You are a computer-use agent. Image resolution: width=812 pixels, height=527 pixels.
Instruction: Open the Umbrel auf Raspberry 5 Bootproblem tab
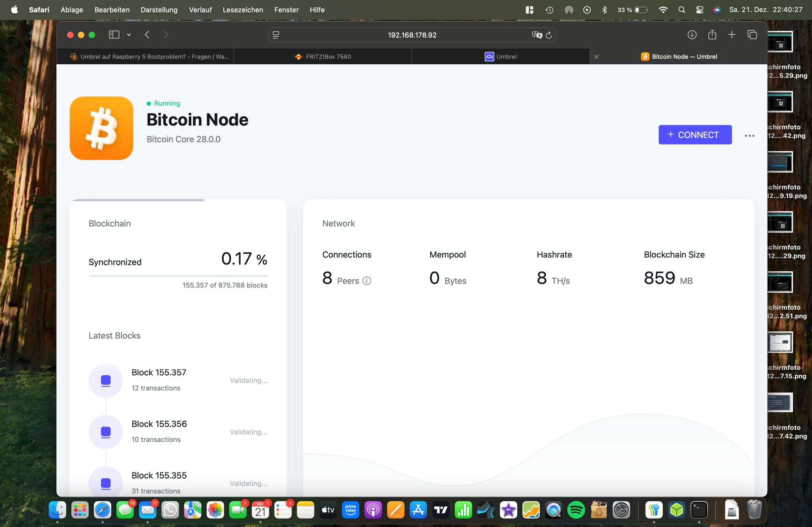pos(145,57)
